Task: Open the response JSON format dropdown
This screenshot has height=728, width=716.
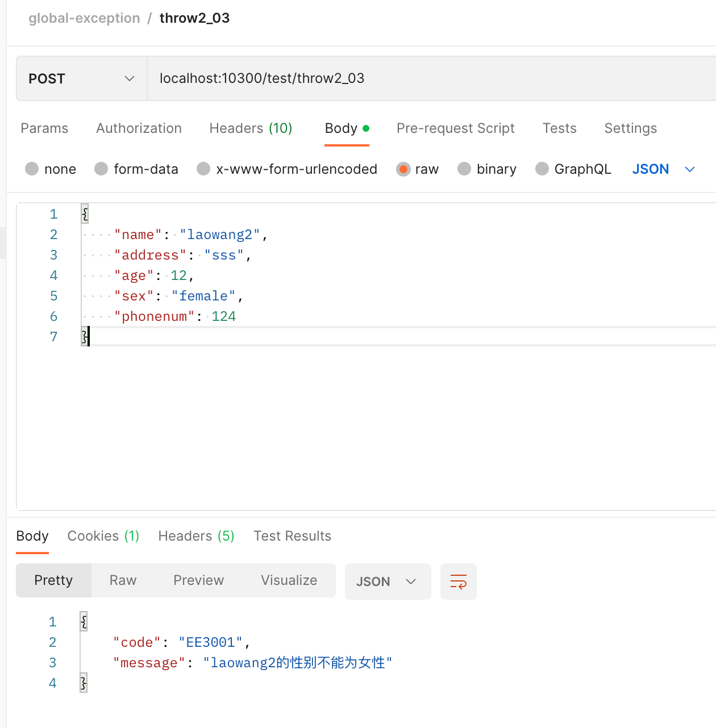Action: tap(387, 581)
